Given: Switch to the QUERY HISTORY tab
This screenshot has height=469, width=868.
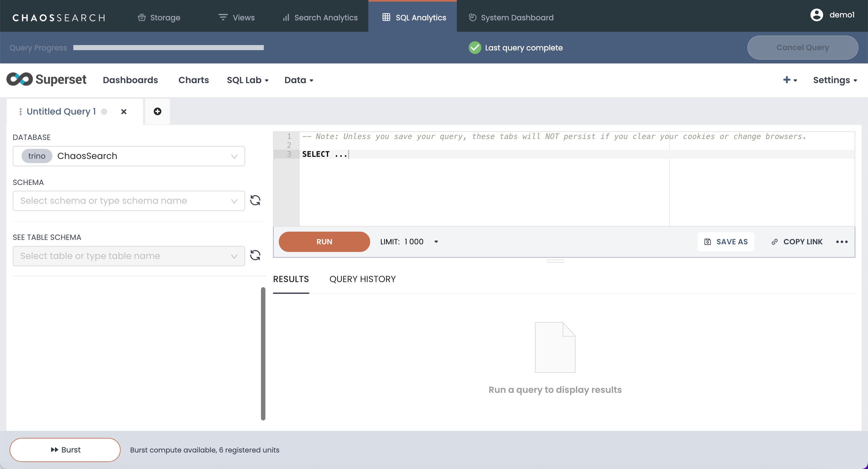Looking at the screenshot, I should (362, 279).
